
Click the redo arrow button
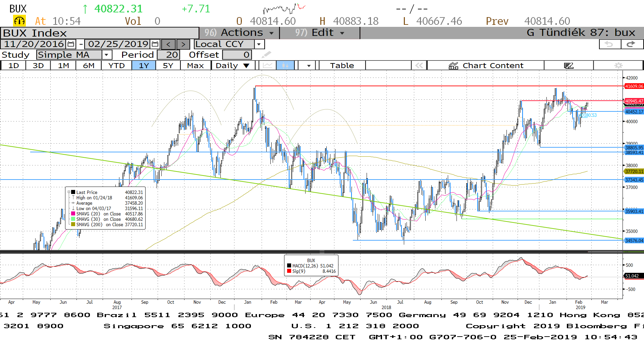point(631,44)
